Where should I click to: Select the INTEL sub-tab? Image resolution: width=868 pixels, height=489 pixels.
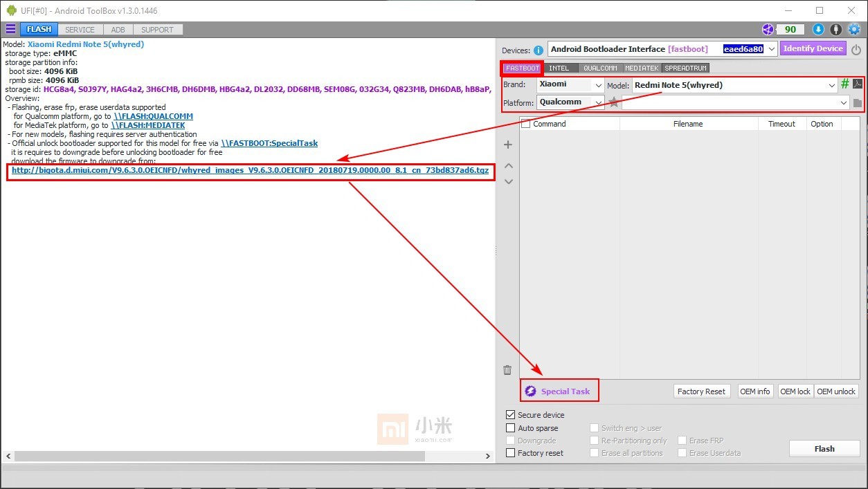click(559, 68)
